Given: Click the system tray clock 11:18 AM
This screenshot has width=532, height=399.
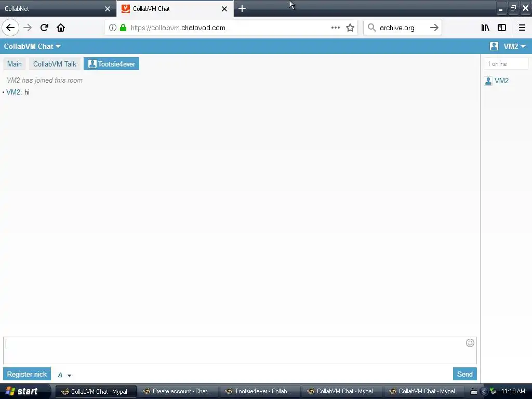Looking at the screenshot, I should [x=513, y=391].
